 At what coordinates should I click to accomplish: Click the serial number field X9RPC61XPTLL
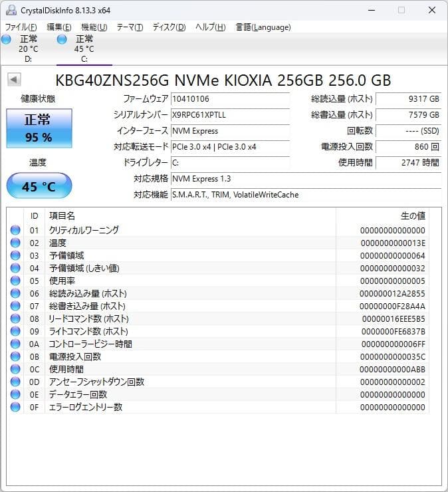230,115
